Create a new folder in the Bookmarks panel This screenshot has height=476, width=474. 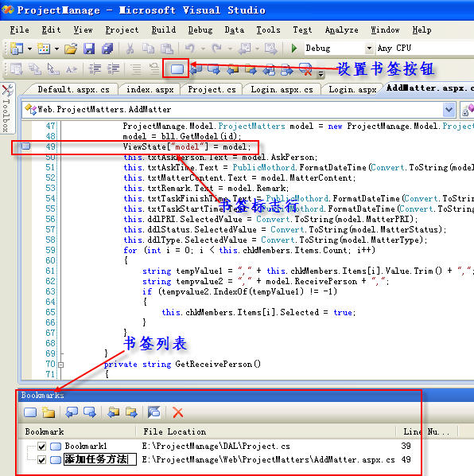point(49,412)
